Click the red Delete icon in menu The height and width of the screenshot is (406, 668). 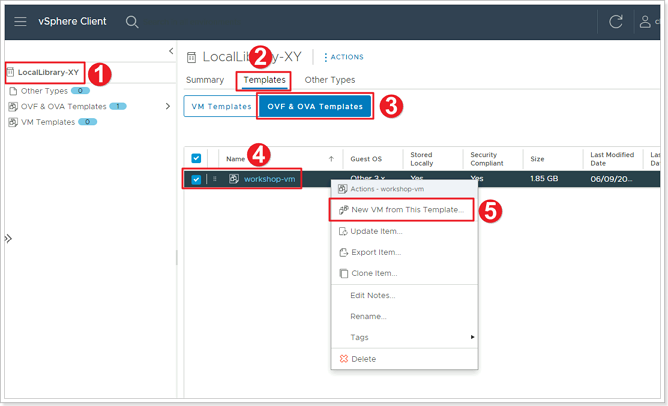(x=343, y=359)
